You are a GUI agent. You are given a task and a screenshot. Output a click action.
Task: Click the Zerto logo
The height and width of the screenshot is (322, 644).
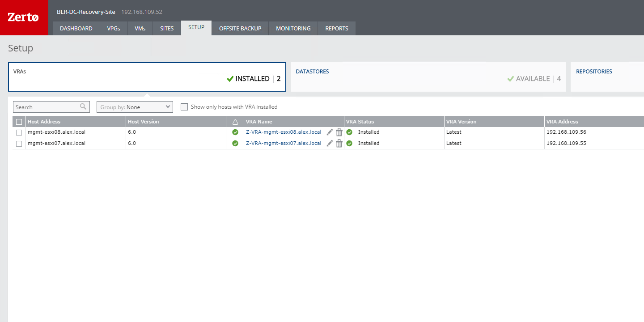pos(24,17)
